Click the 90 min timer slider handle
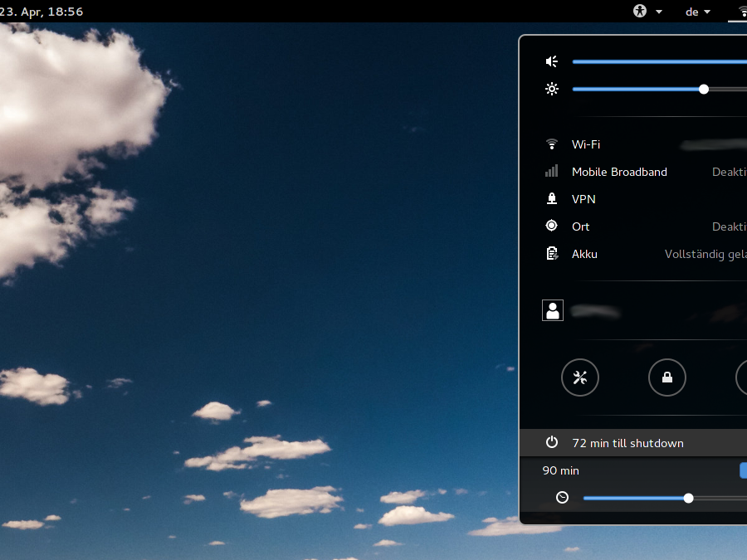747x560 pixels. 689,498
